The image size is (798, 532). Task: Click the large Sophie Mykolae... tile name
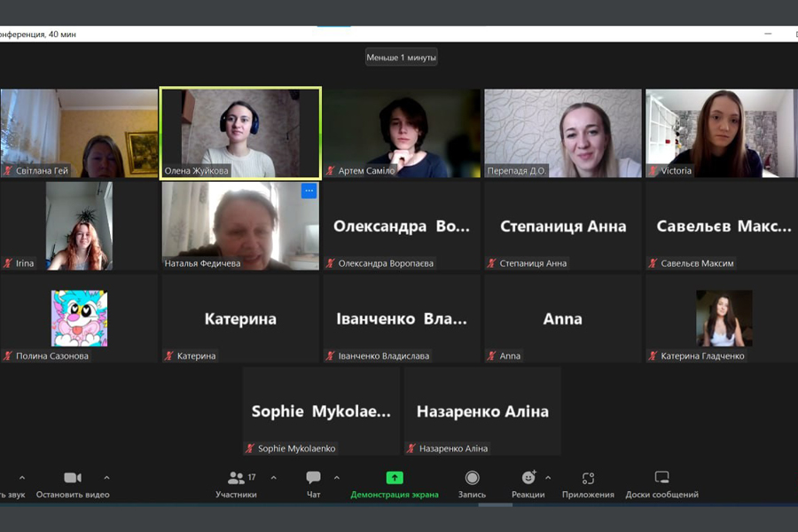pos(321,411)
